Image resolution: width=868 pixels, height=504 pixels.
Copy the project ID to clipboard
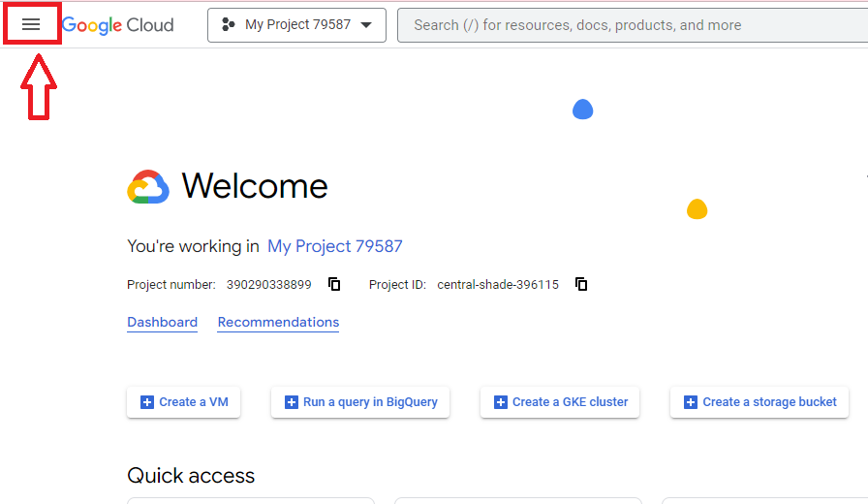point(581,284)
